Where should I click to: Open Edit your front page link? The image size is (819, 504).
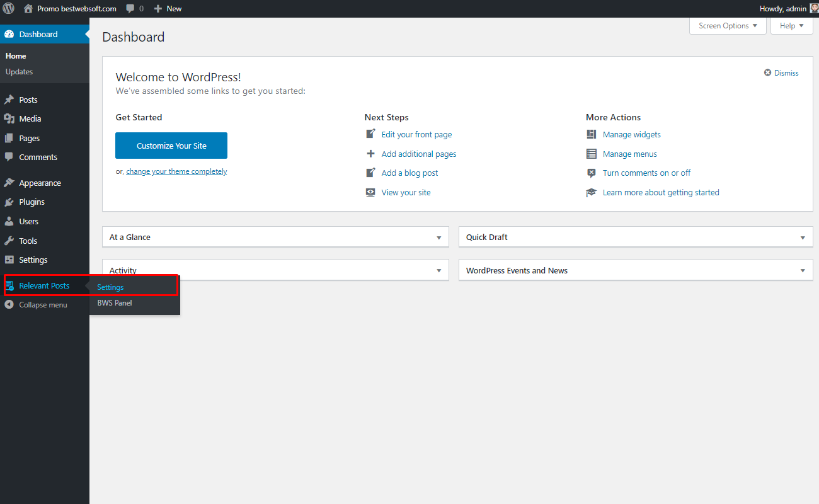click(x=416, y=134)
